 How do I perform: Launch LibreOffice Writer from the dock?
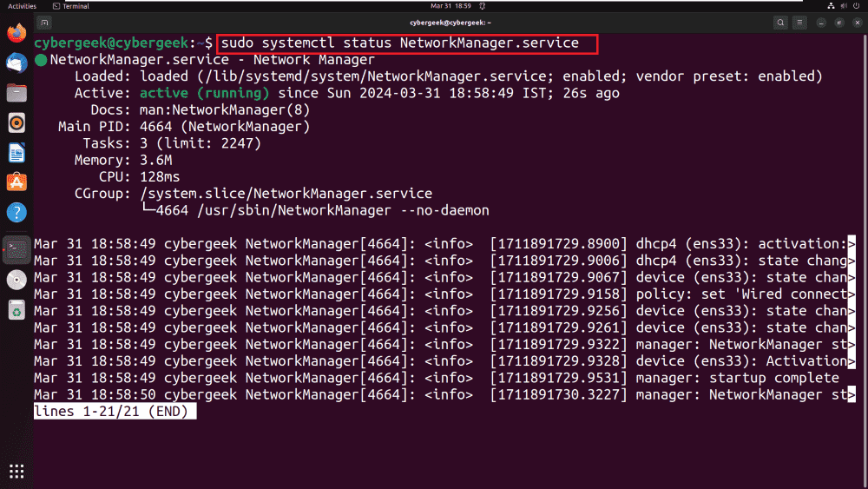pyautogui.click(x=16, y=153)
